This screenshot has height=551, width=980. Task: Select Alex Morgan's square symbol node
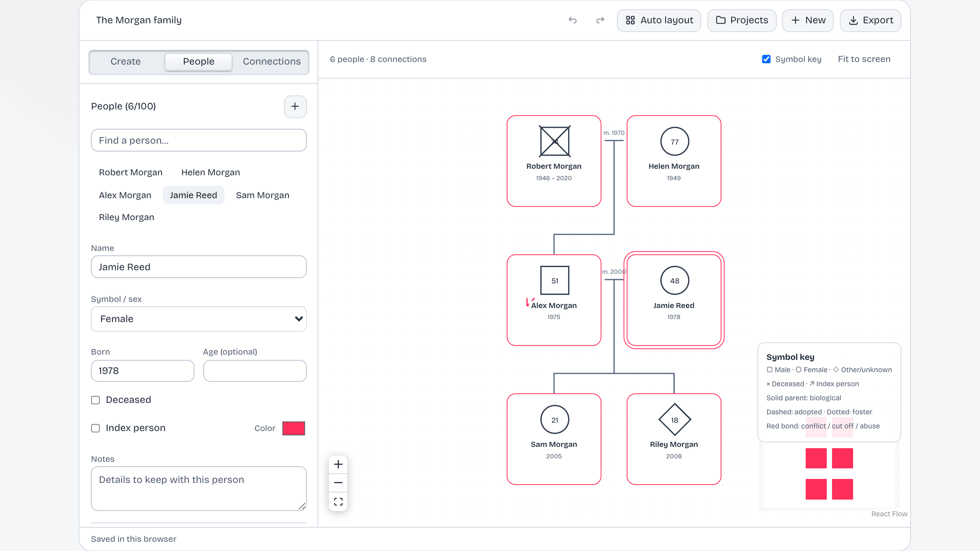555,280
